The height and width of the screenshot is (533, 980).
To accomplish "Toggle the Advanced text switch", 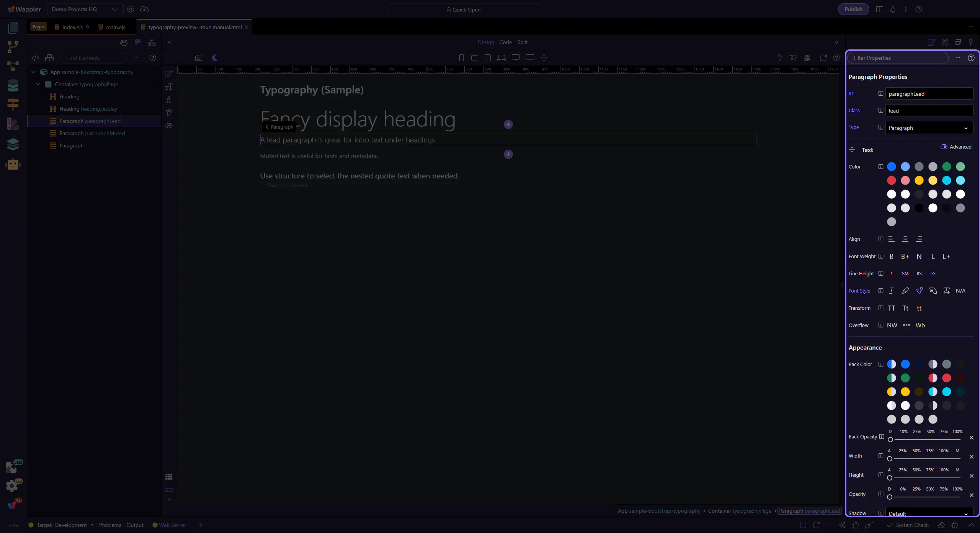I will [944, 147].
